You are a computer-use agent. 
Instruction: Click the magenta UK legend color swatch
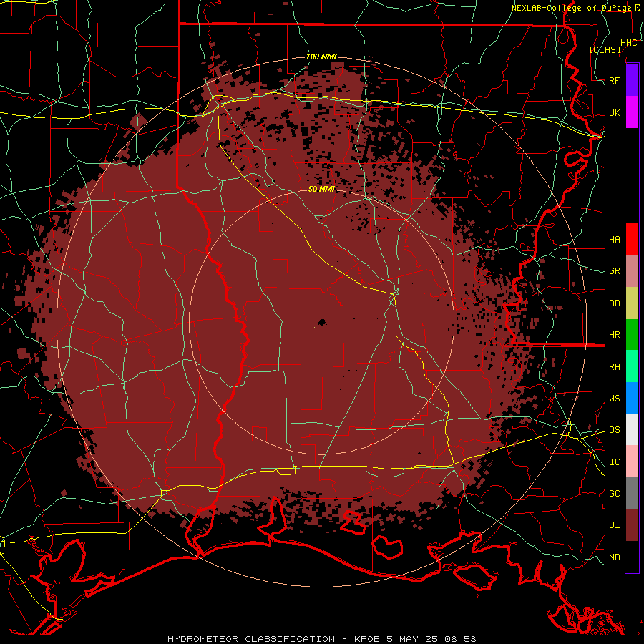tap(632, 112)
